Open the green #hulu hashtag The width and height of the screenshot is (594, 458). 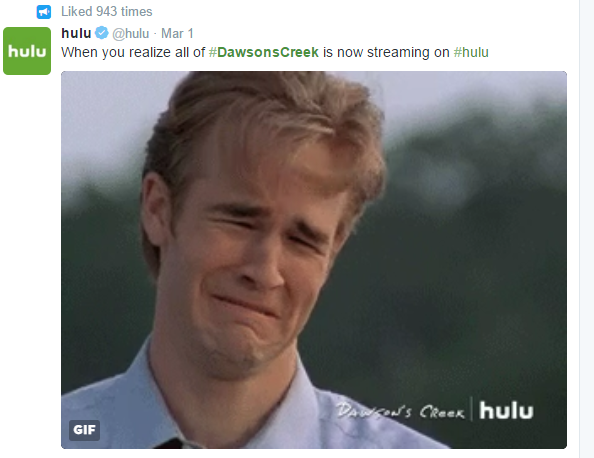point(471,52)
